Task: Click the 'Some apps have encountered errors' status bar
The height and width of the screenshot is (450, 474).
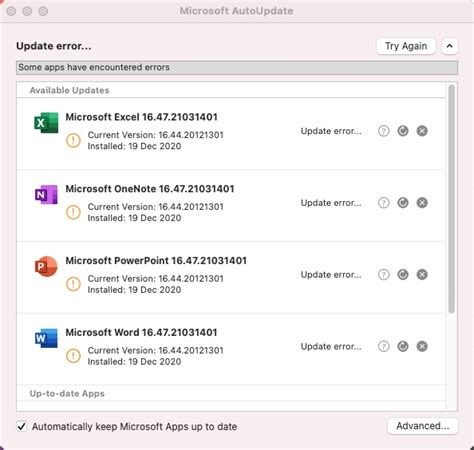Action: (237, 68)
